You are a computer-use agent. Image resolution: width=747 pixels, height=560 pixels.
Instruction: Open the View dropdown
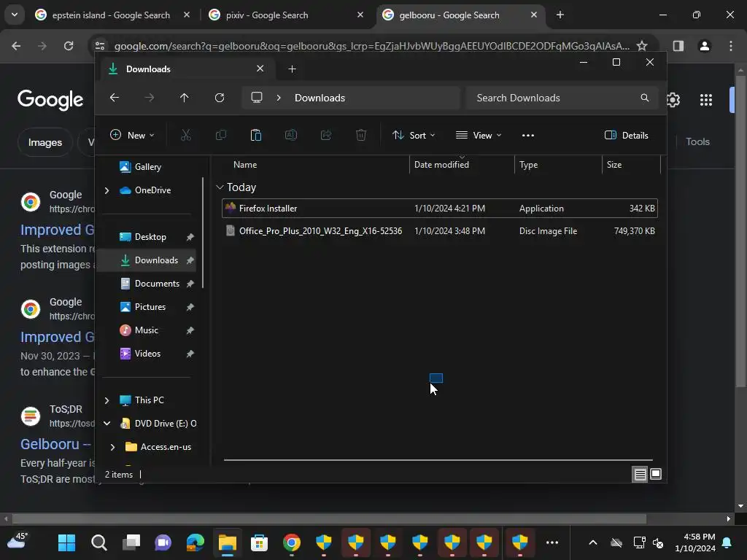click(x=479, y=135)
